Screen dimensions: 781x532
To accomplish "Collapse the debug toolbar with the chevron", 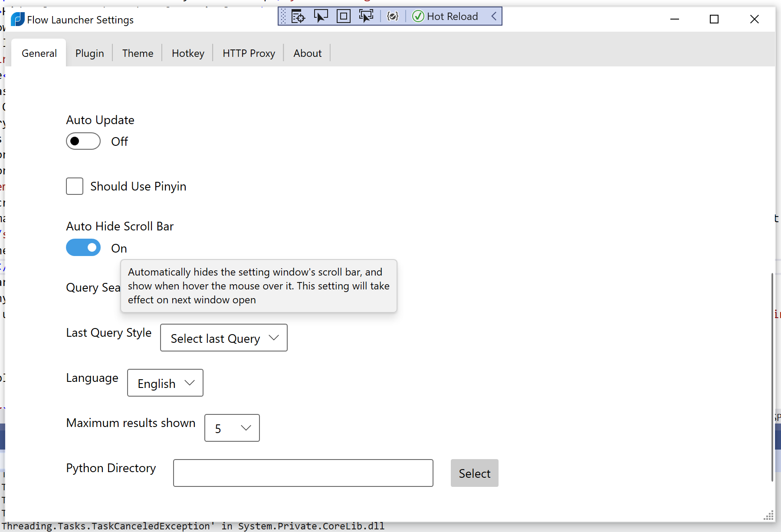I will [494, 16].
